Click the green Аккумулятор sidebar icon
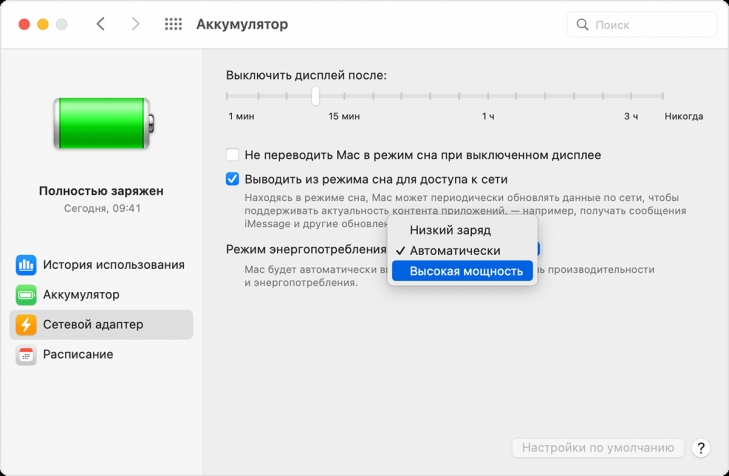Viewport: 729px width, 476px height. click(x=26, y=295)
